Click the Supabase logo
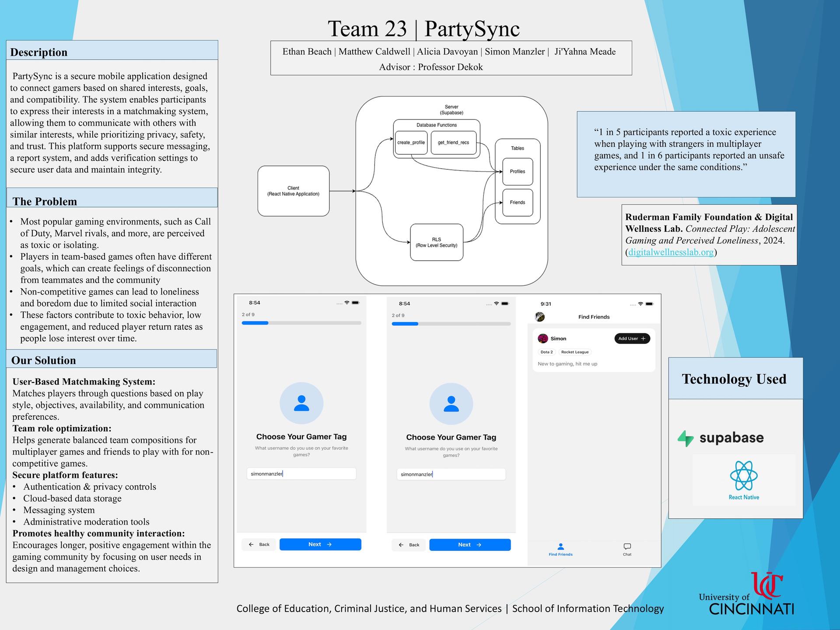Screen dimensions: 840x630 (x=721, y=438)
